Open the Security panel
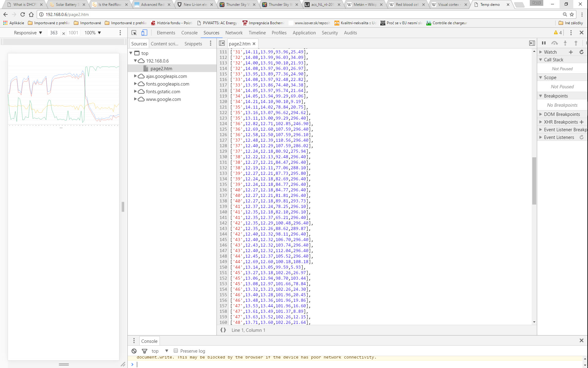588x368 pixels. click(x=330, y=33)
